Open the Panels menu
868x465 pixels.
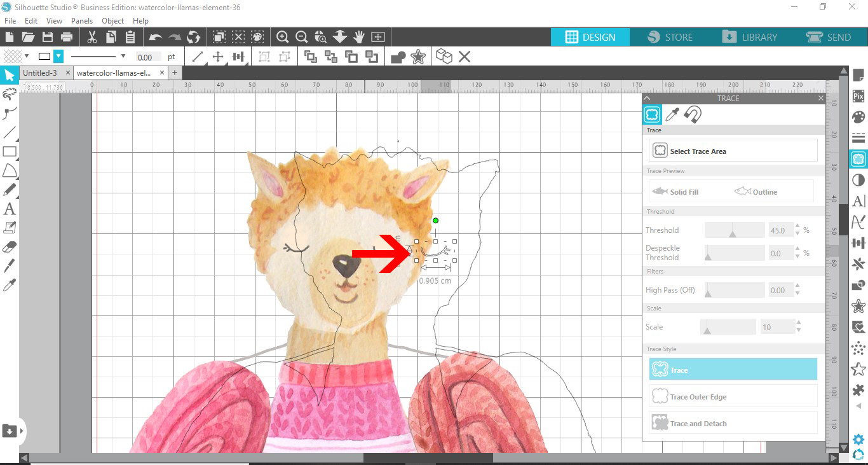coord(82,21)
